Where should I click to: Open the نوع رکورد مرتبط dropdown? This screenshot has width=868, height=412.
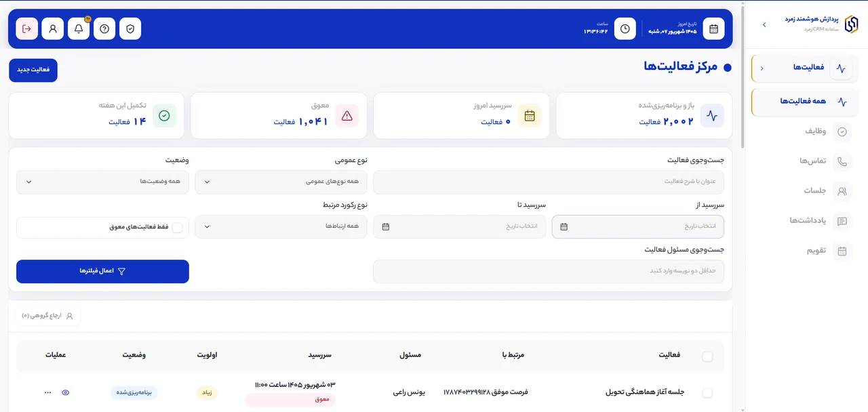coord(281,227)
